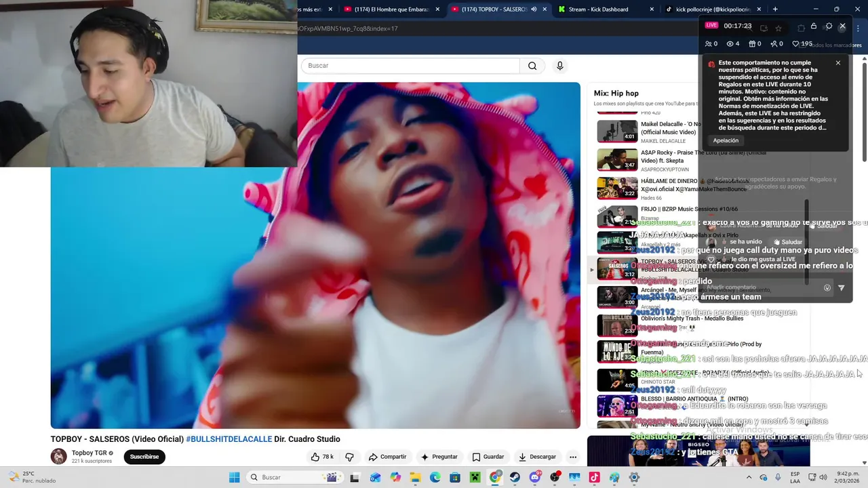The width and height of the screenshot is (868, 488).
Task: Play A$AP Rocky Praise The Lord thumbnail
Action: 617,160
